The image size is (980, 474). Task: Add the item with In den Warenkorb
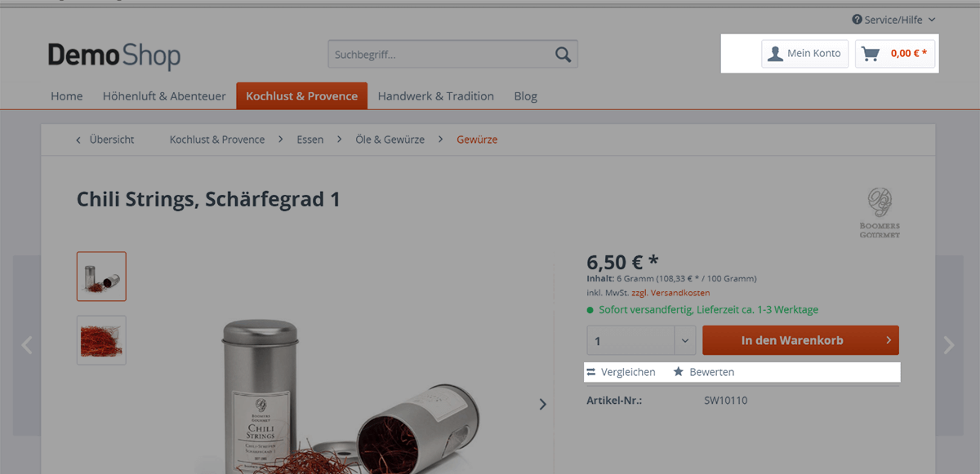[800, 340]
